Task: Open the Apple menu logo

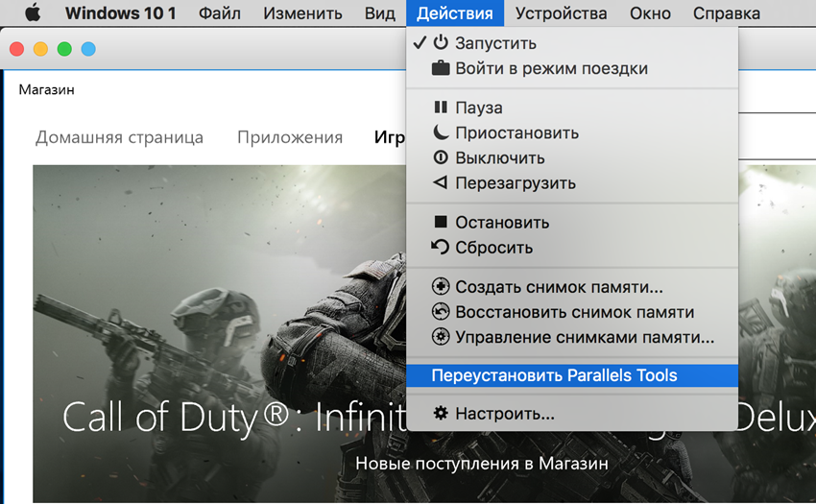Action: pyautogui.click(x=32, y=13)
